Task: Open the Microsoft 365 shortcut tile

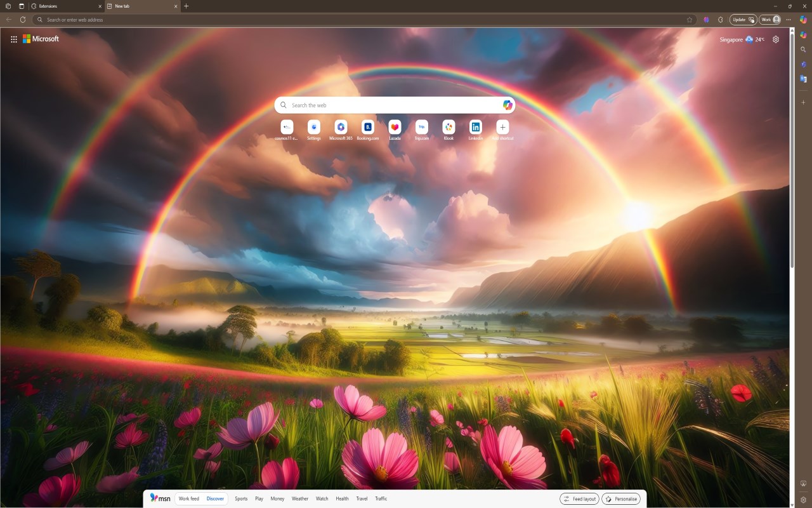Action: (x=341, y=130)
